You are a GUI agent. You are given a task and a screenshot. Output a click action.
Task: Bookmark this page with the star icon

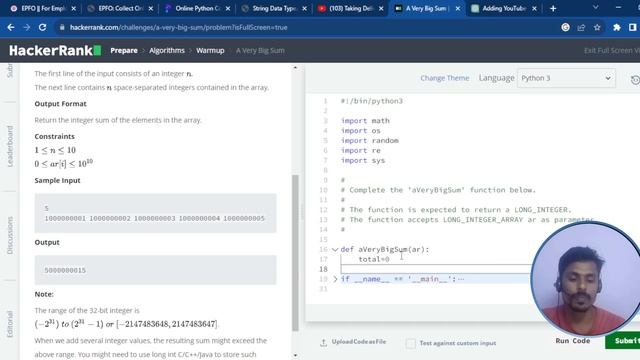(x=597, y=27)
